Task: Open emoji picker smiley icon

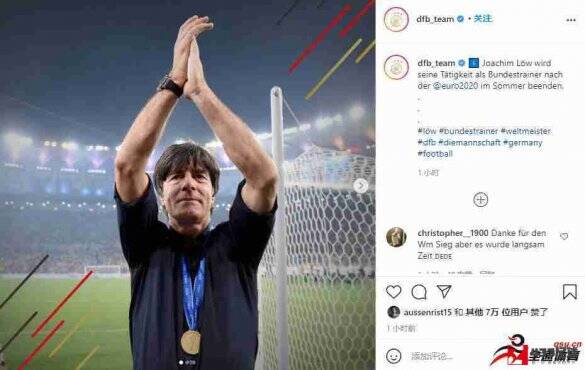Action: click(393, 356)
